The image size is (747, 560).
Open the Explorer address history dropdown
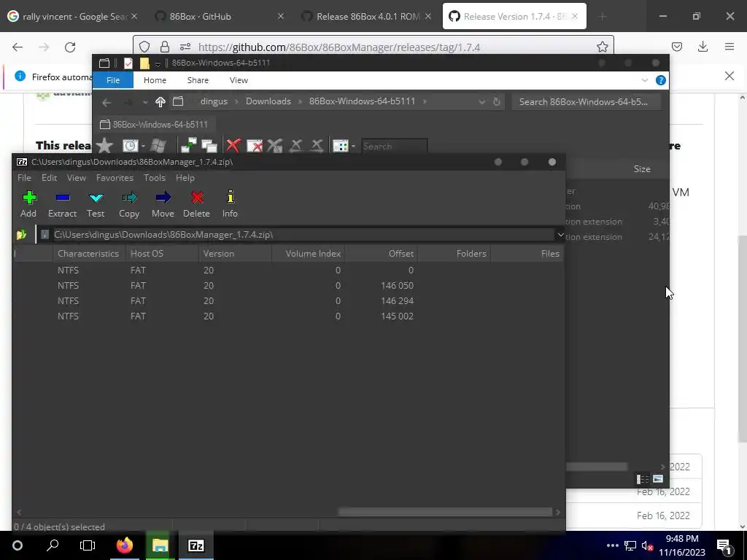pyautogui.click(x=481, y=102)
